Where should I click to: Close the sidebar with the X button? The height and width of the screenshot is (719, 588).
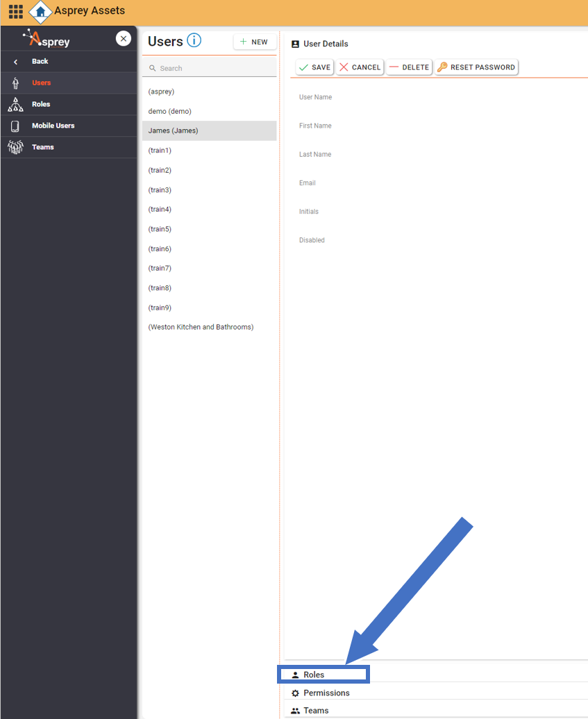(123, 39)
